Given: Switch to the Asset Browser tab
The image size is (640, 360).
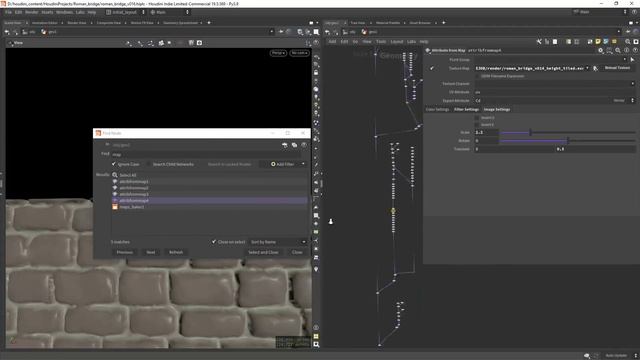Looking at the screenshot, I should click(x=420, y=23).
